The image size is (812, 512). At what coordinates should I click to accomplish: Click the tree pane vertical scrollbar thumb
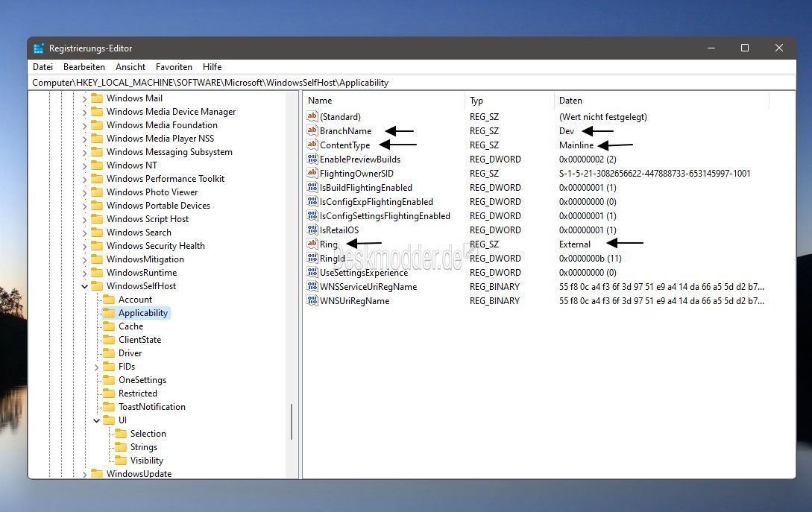(292, 421)
